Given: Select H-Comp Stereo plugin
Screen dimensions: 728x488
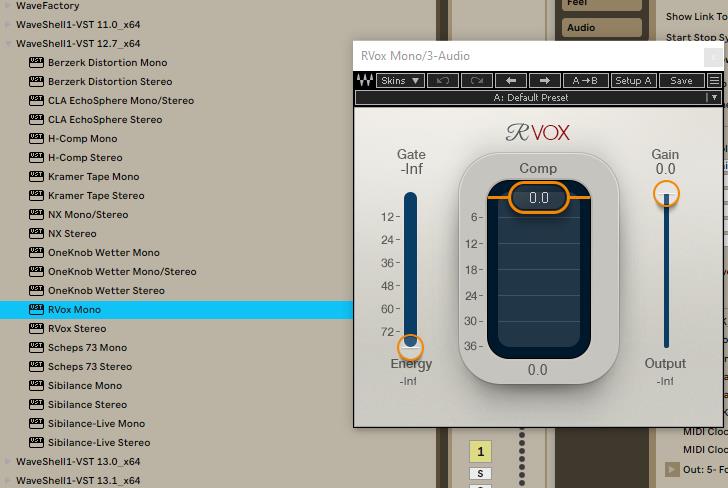Looking at the screenshot, I should [x=85, y=157].
